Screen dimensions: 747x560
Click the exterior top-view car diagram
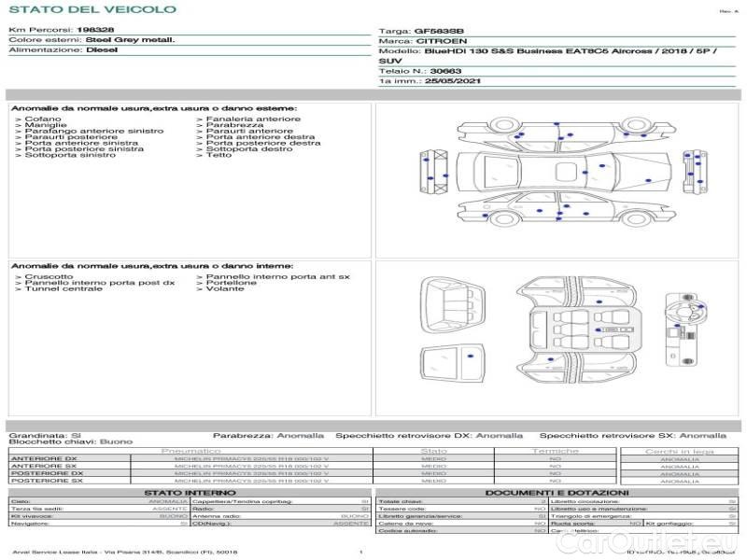click(564, 172)
